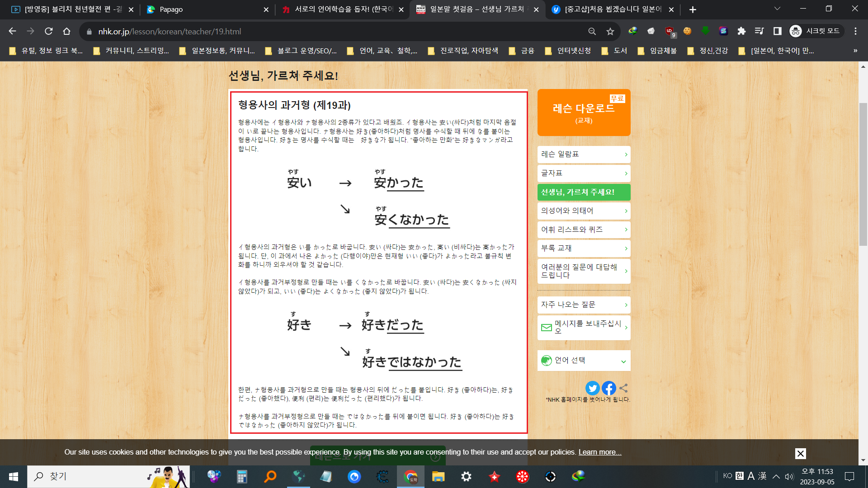This screenshot has height=488, width=868.
Task: Open Chrome side panel icon
Action: 777,31
